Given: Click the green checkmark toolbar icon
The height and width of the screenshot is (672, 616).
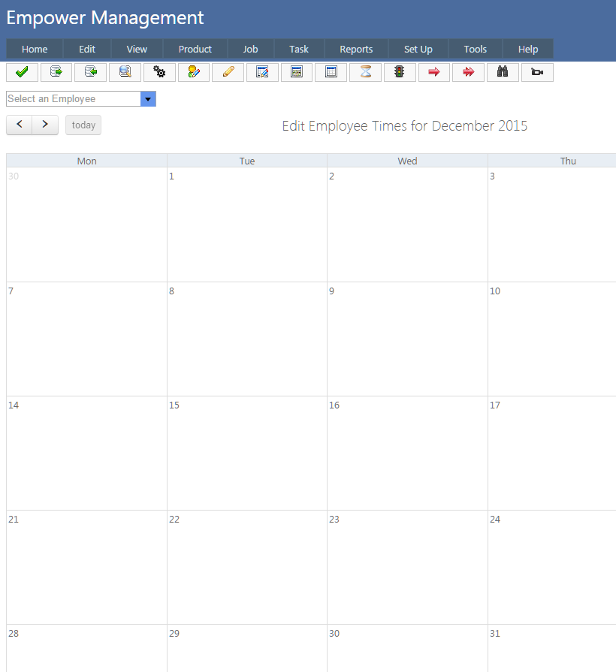Looking at the screenshot, I should pyautogui.click(x=22, y=72).
